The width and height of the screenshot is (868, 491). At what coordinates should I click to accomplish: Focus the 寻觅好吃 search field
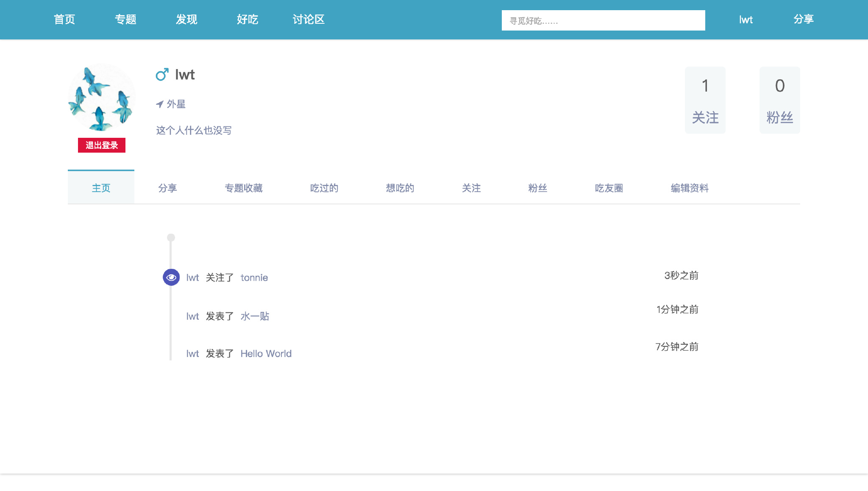click(603, 20)
